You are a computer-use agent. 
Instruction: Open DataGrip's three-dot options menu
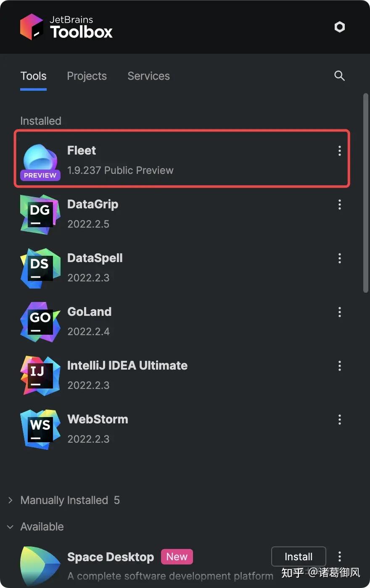tap(340, 205)
